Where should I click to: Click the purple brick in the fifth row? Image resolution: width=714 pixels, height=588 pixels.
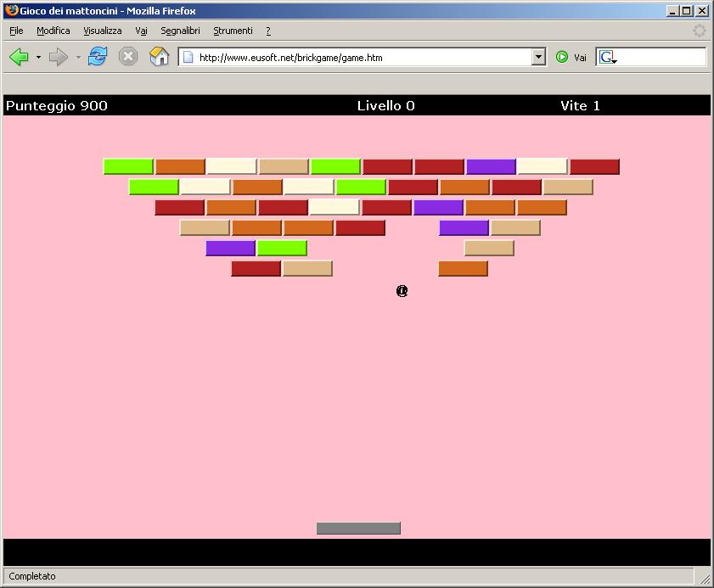click(x=230, y=248)
